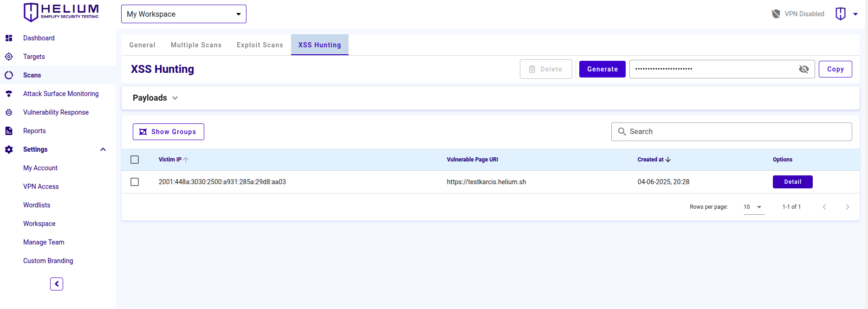Open Dashboard from the sidebar
Viewport: 868px width, 309px height.
coord(39,38)
